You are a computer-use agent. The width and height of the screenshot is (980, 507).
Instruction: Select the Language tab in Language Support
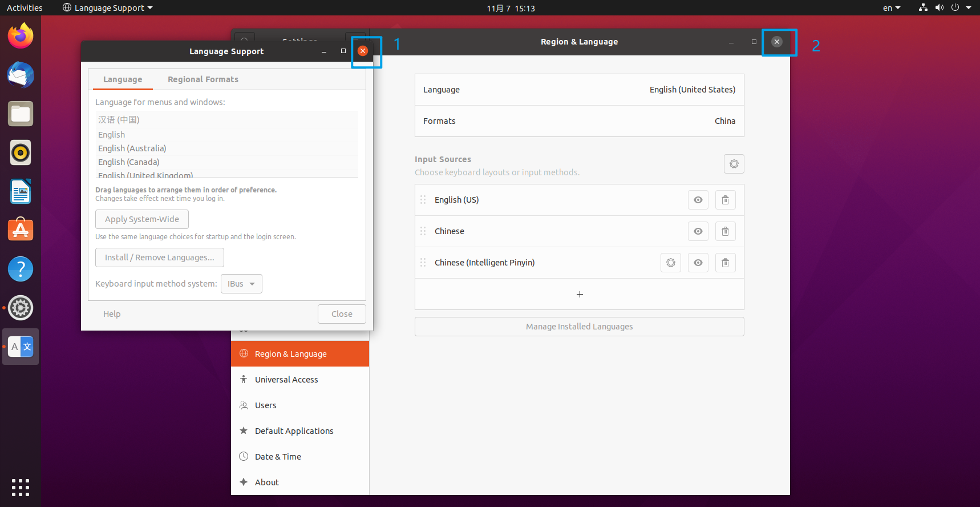point(123,79)
